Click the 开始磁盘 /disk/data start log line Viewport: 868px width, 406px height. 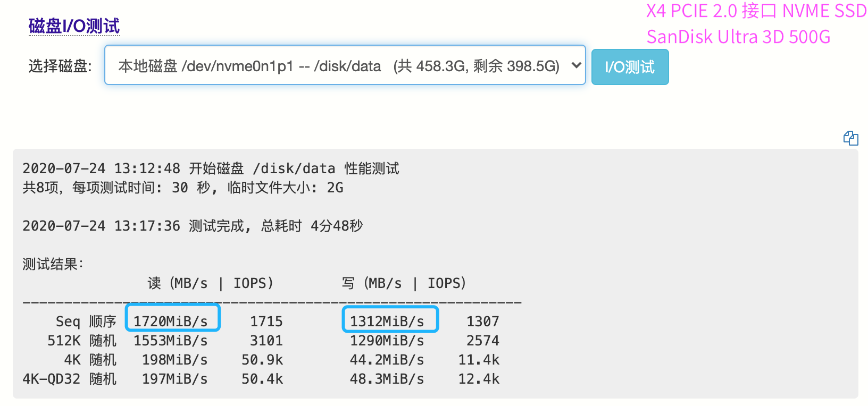click(211, 168)
